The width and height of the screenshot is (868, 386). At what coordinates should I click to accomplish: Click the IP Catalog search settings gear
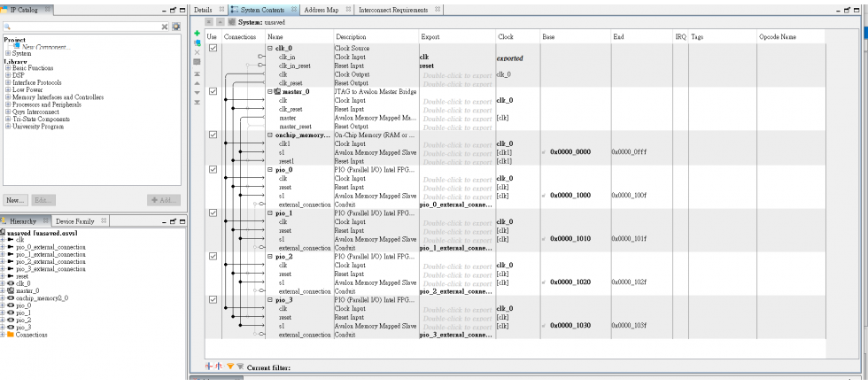(175, 27)
